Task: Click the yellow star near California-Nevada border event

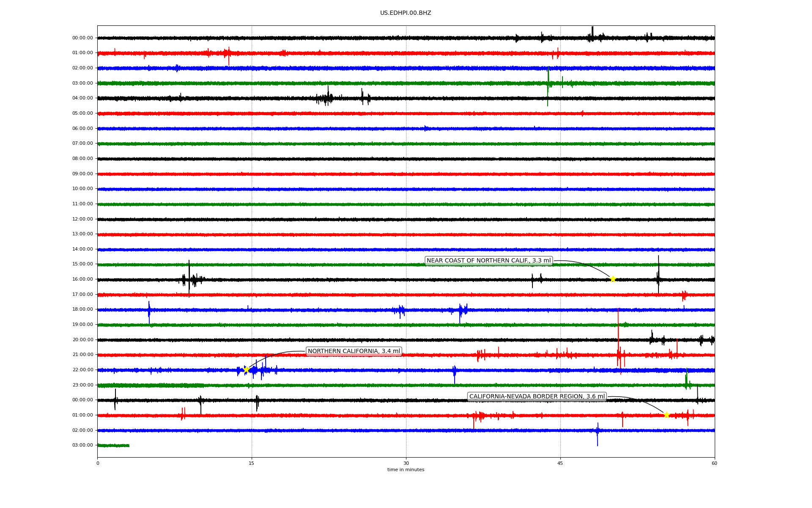Action: (x=667, y=415)
